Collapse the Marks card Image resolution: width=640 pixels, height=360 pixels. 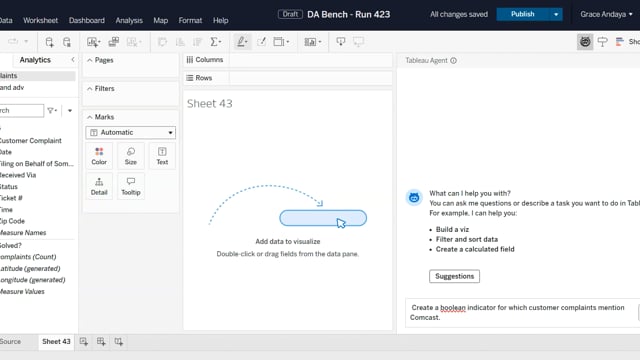89,117
